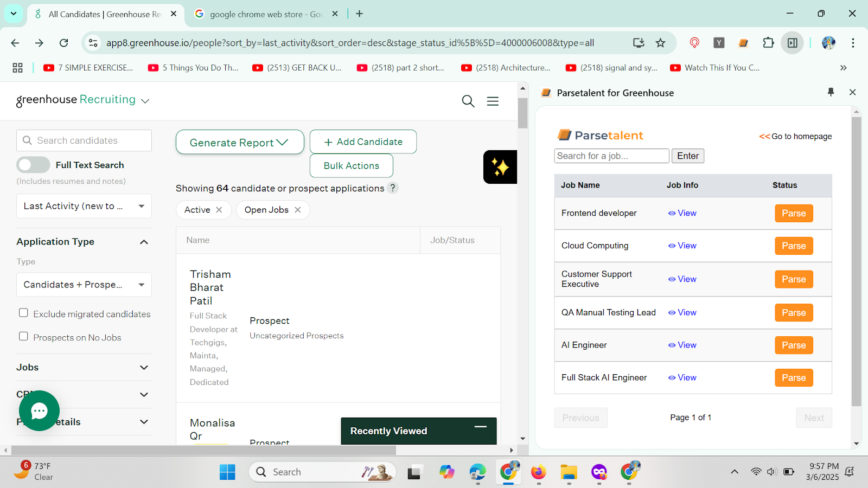Open Windows Start menu
This screenshot has width=868, height=488.
tap(227, 472)
